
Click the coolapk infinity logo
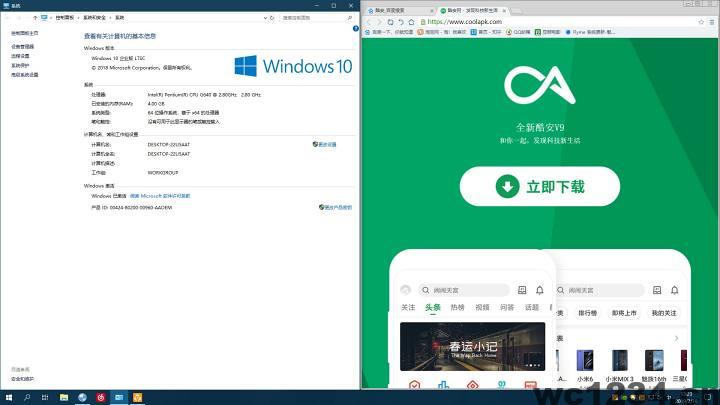click(540, 85)
